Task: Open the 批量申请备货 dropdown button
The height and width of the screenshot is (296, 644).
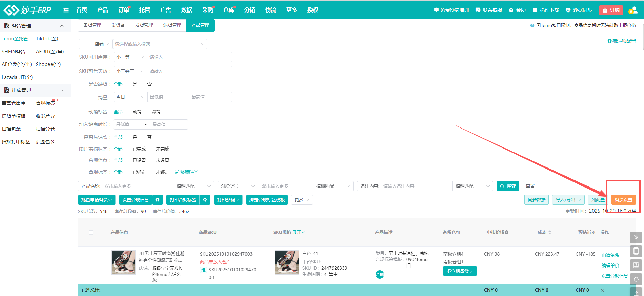Action: click(97, 200)
